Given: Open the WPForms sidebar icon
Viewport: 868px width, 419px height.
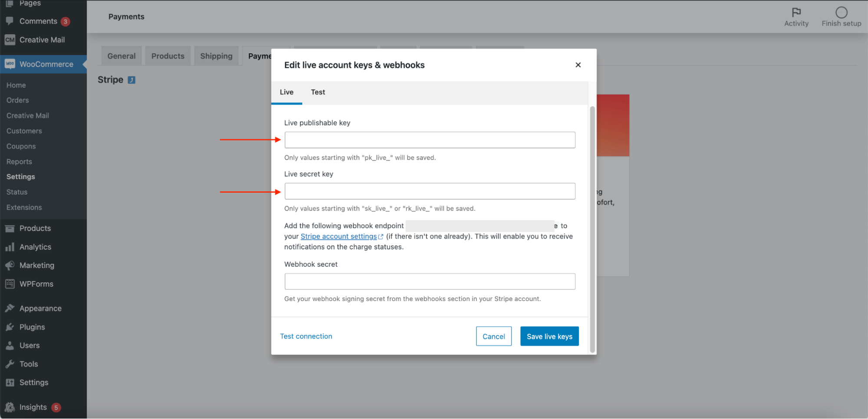Looking at the screenshot, I should [x=10, y=284].
